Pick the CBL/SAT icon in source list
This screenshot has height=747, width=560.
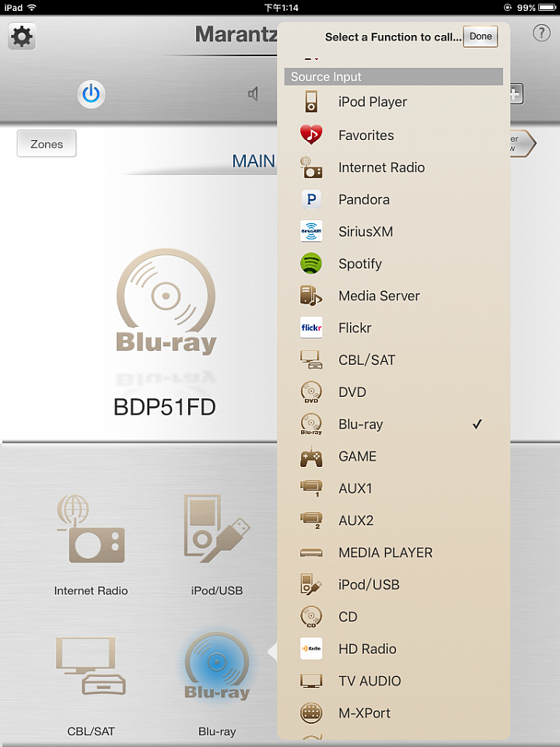[x=311, y=359]
